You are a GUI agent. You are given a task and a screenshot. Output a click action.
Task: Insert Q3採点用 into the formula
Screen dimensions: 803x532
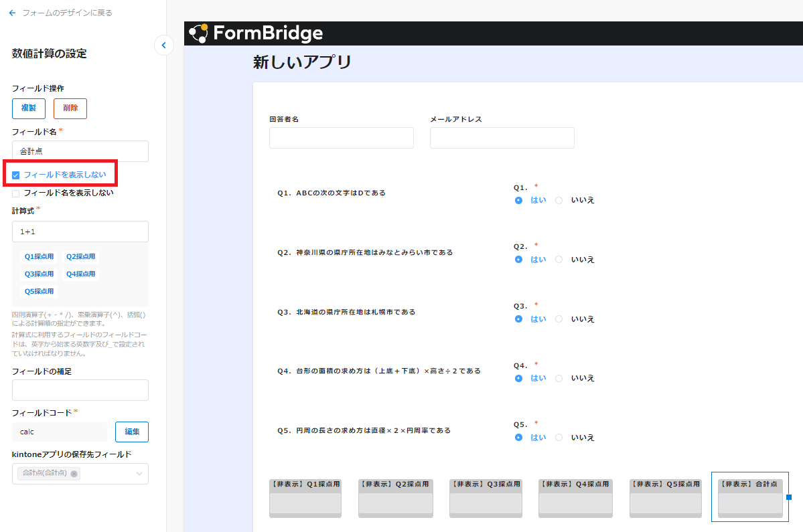39,274
